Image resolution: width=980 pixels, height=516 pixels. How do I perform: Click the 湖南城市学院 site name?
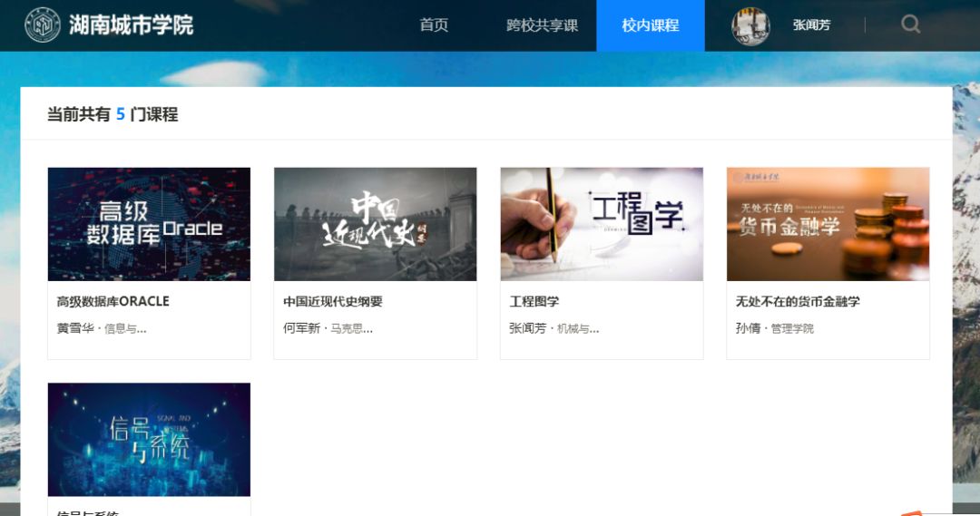pyautogui.click(x=132, y=25)
